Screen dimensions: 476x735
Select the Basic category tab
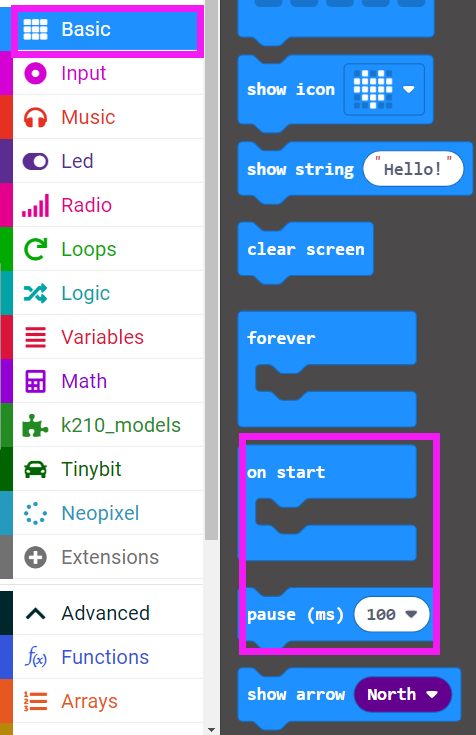coord(108,30)
